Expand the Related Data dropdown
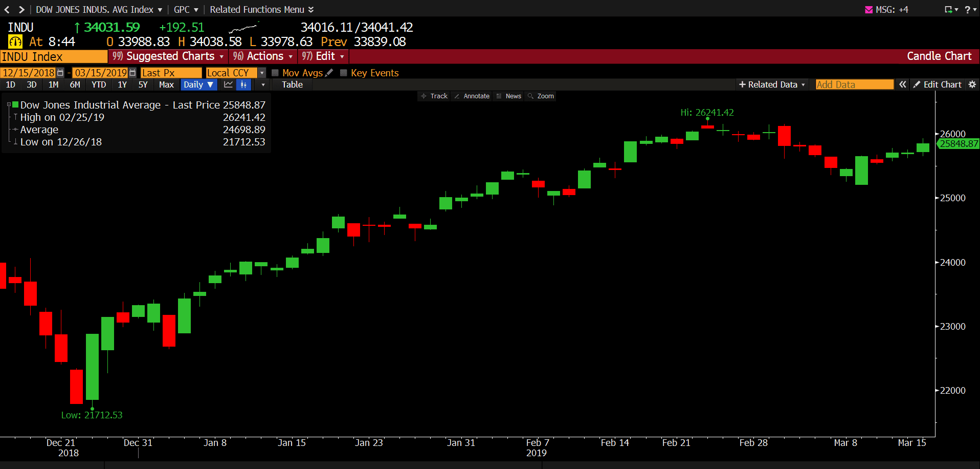 click(772, 84)
